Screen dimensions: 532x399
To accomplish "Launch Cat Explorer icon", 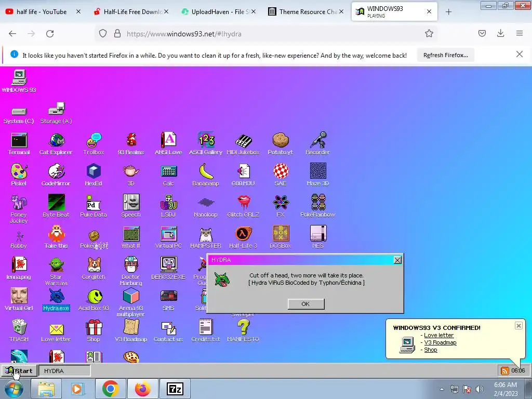I will 56,144.
